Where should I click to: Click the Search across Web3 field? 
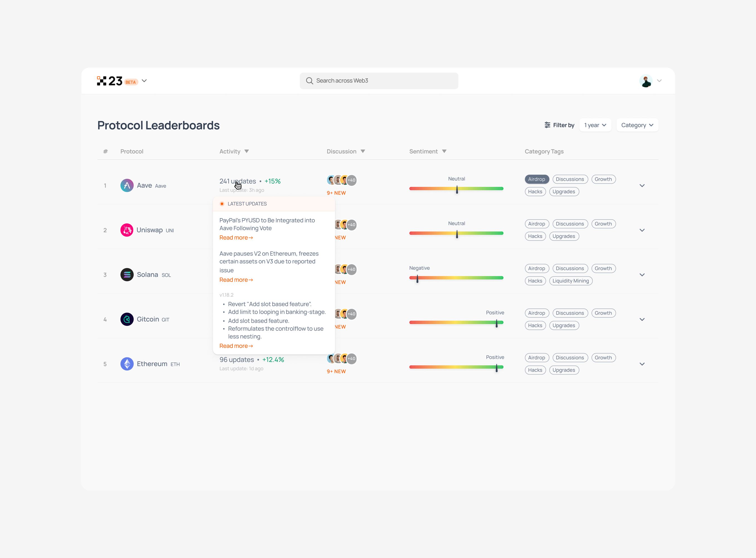tap(379, 81)
